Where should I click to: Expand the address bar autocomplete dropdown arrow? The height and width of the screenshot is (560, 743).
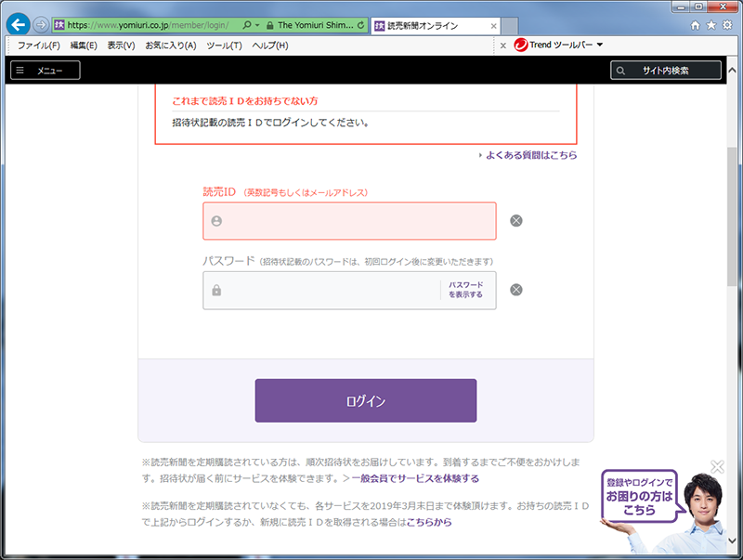257,25
